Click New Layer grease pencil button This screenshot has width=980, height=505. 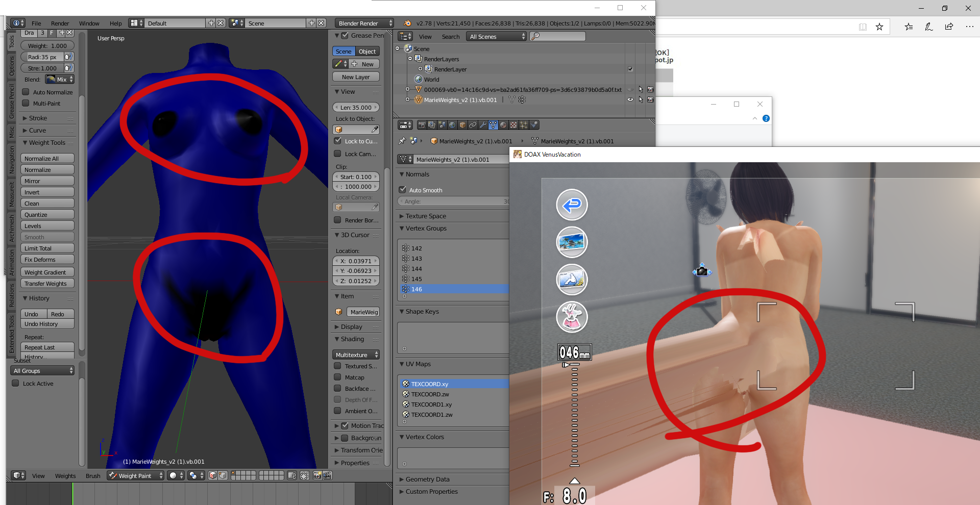(356, 77)
